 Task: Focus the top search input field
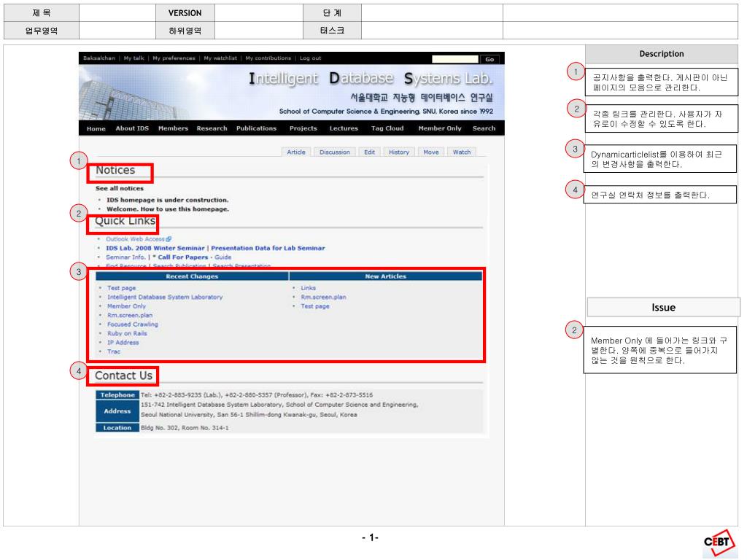click(455, 59)
